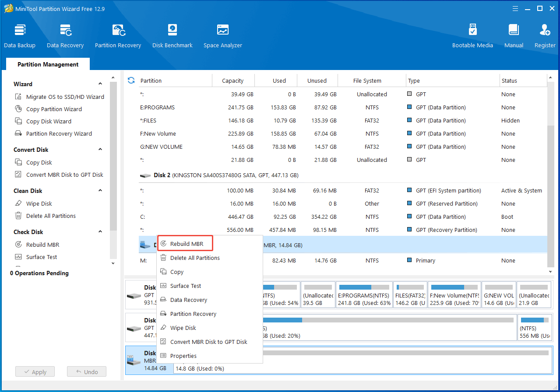560x392 pixels.
Task: Open the Data Recovery tool
Action: (65, 36)
